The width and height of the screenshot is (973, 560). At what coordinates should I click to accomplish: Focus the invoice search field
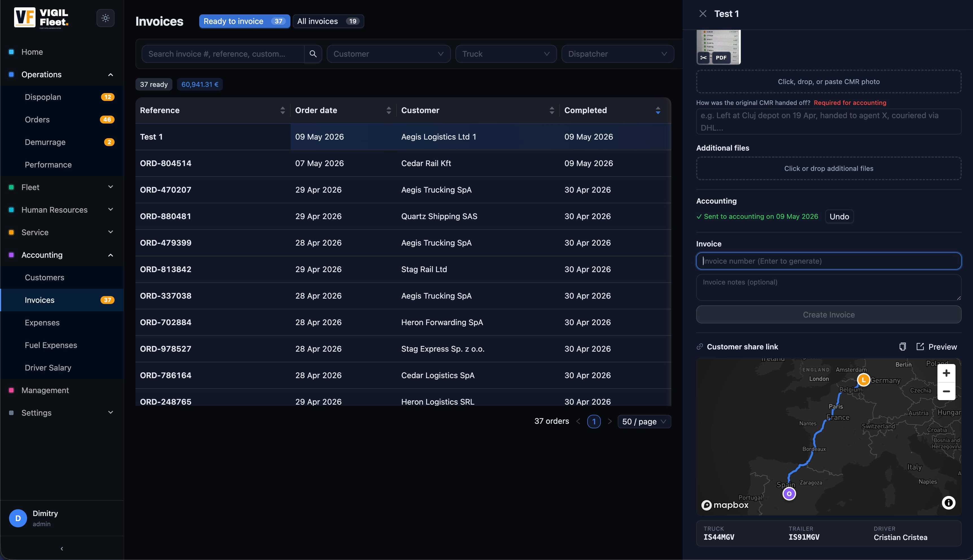coord(223,54)
